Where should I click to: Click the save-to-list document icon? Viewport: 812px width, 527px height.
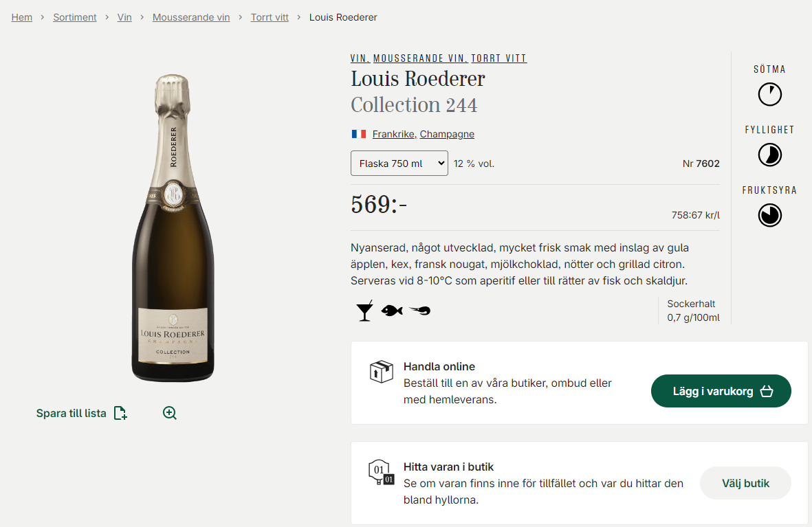(120, 413)
